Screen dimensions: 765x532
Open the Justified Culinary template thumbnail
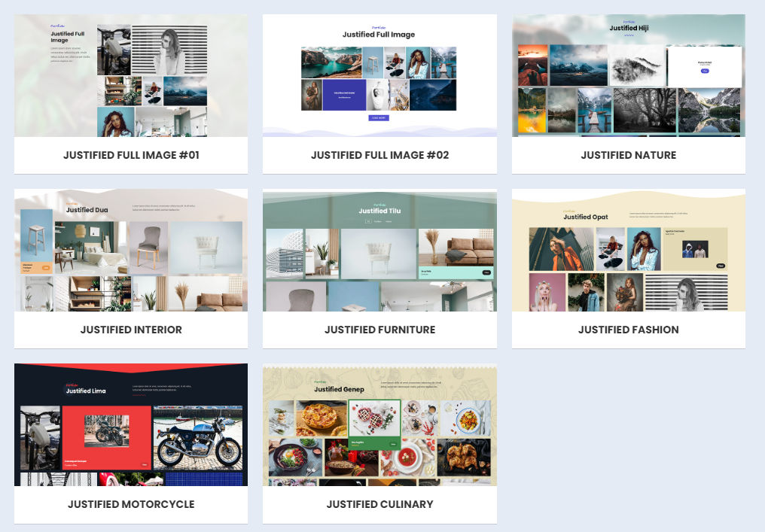379,424
